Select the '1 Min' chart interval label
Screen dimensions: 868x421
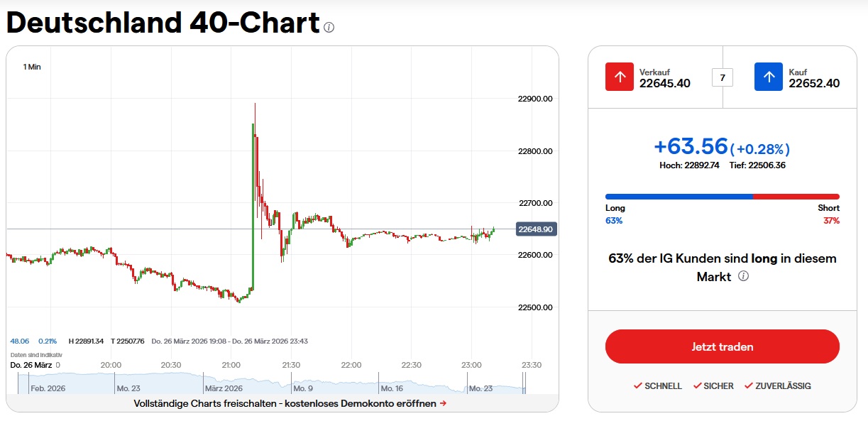point(32,67)
